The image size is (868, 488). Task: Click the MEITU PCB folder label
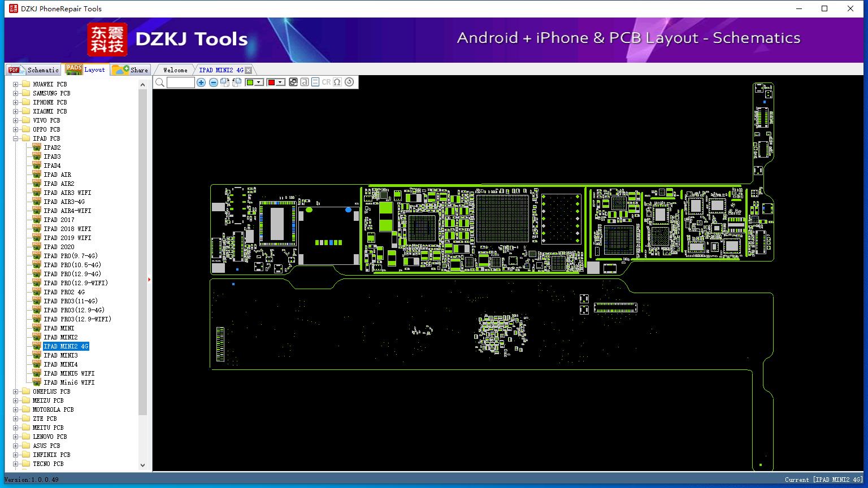coord(48,428)
